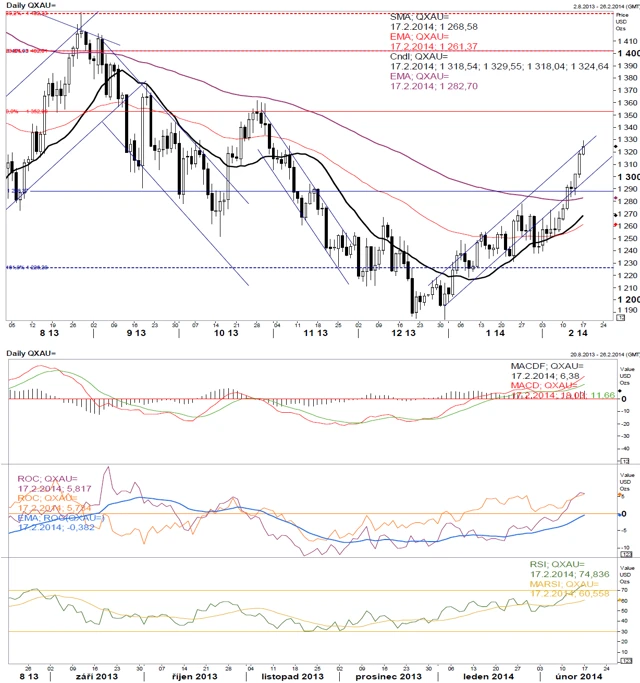The image size is (640, 683).
Task: Select the SMA value '17.2.2014; 1 268,58'
Action: coord(433,27)
